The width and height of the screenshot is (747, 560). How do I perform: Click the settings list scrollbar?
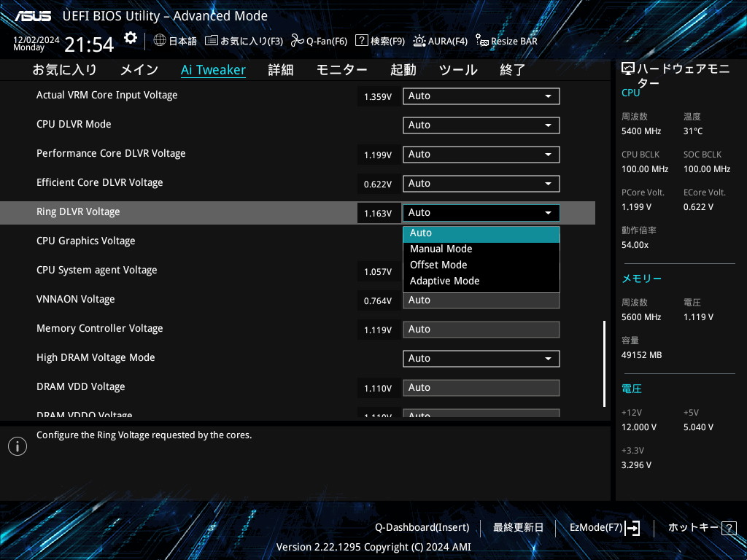click(604, 363)
